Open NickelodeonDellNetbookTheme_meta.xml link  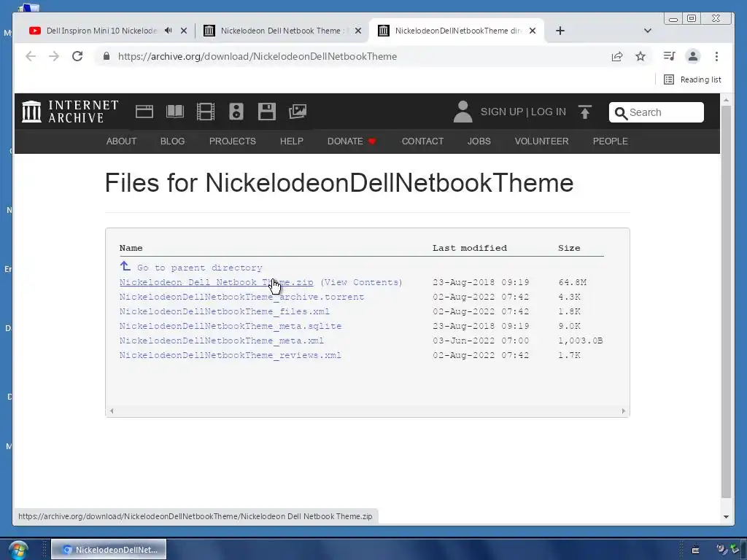[222, 341]
